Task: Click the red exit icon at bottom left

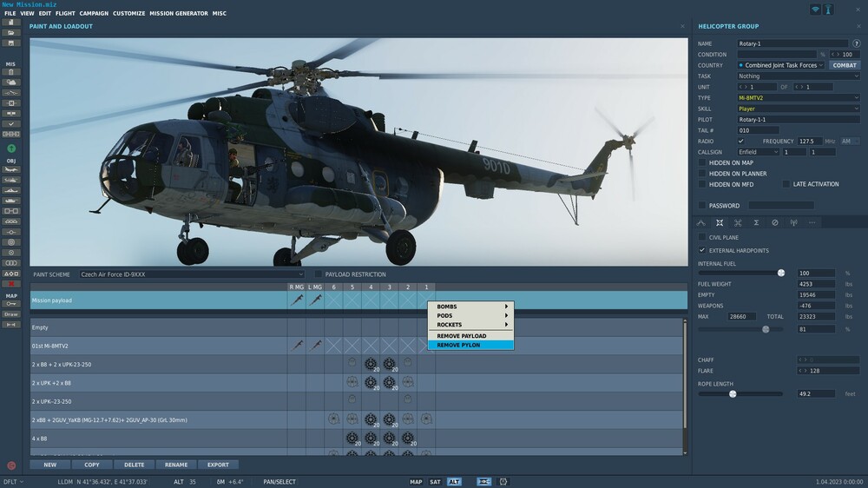Action: click(11, 465)
